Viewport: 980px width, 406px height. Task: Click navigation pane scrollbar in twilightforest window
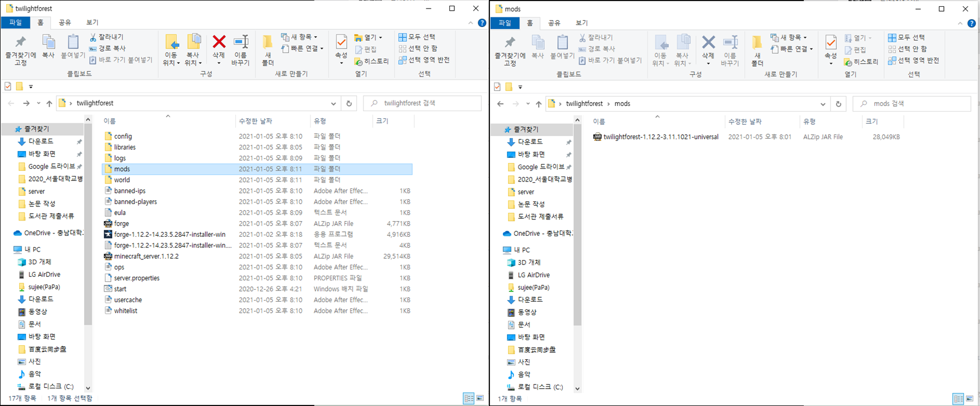88,226
